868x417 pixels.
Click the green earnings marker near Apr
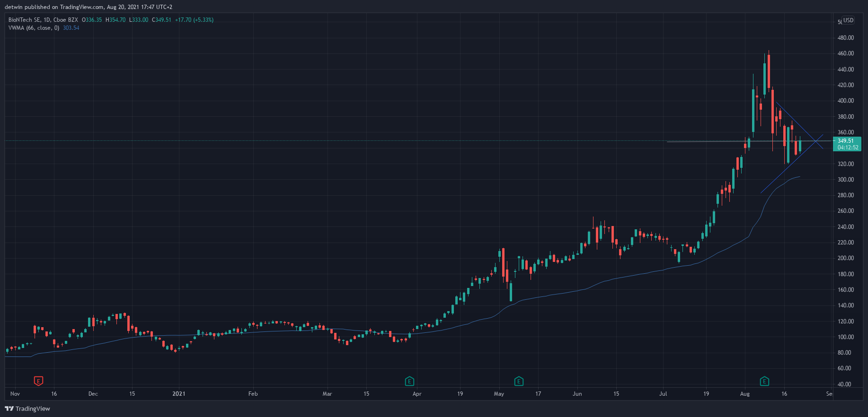click(x=409, y=381)
